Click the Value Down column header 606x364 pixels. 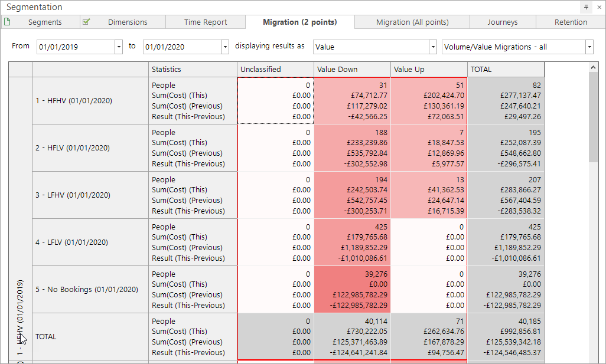(x=352, y=70)
